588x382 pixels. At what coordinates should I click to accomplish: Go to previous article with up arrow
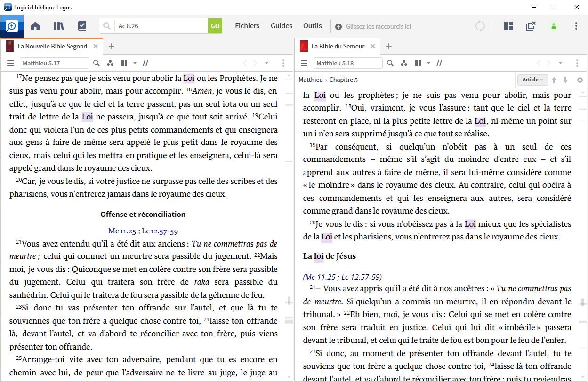tap(555, 80)
